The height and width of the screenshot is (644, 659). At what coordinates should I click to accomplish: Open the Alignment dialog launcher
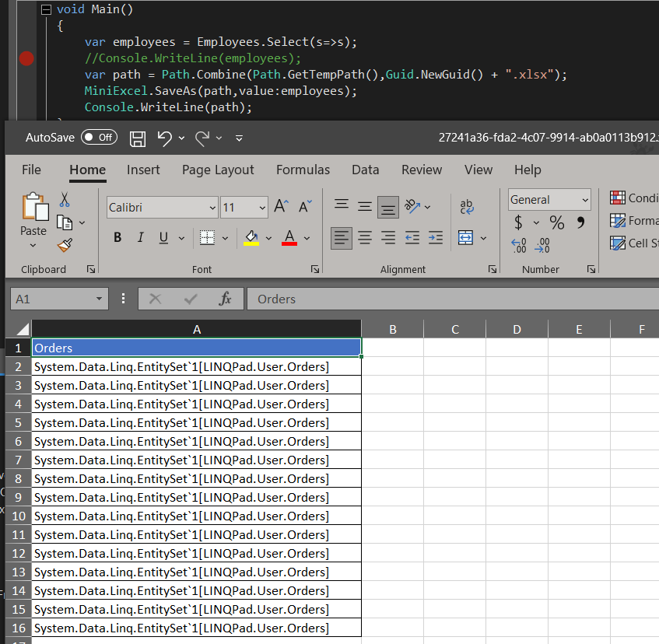(492, 269)
